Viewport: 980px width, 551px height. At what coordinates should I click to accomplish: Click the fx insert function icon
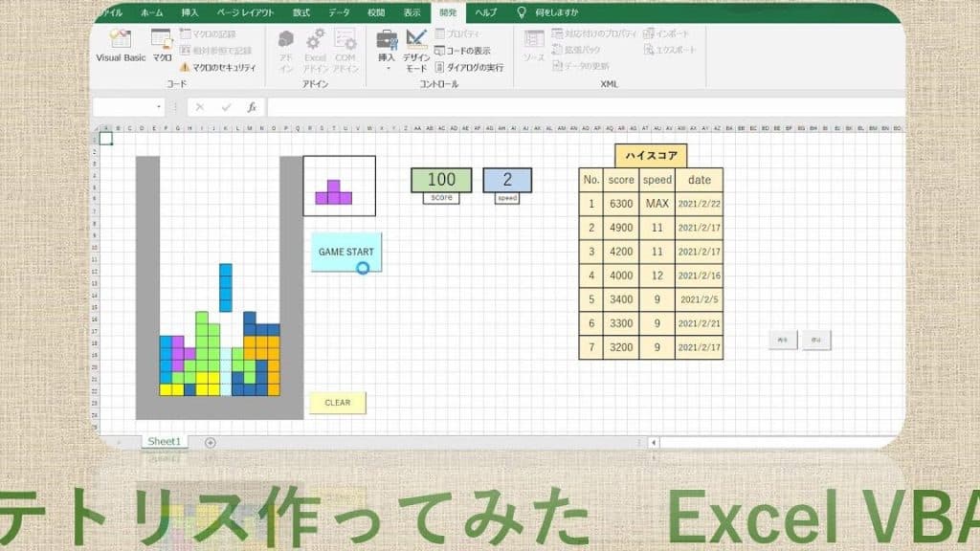pyautogui.click(x=252, y=107)
